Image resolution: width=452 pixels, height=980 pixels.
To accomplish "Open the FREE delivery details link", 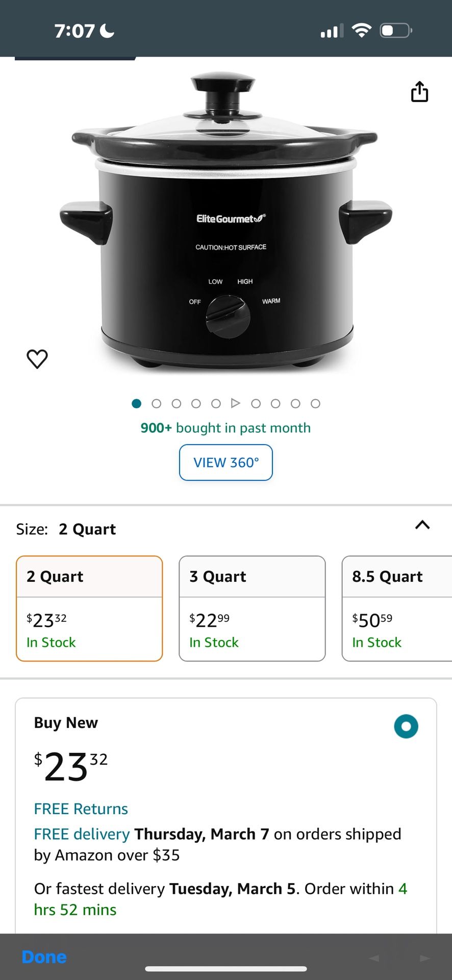I will pos(82,834).
